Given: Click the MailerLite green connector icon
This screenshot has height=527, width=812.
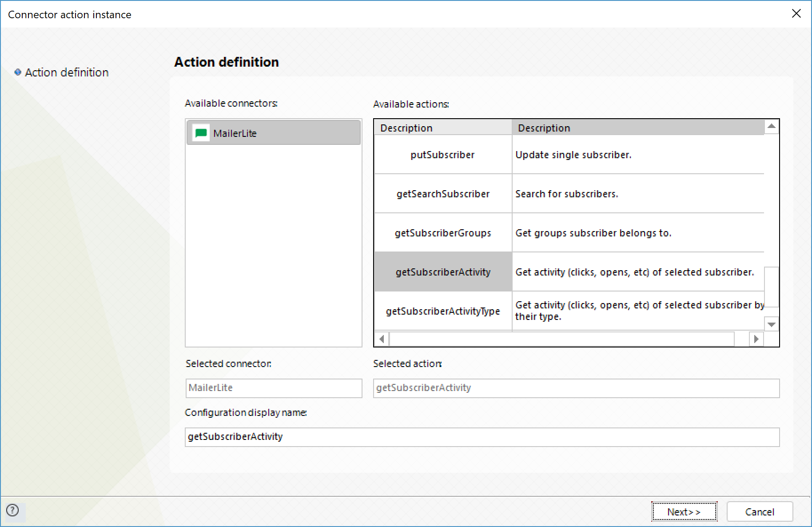Looking at the screenshot, I should 201,133.
